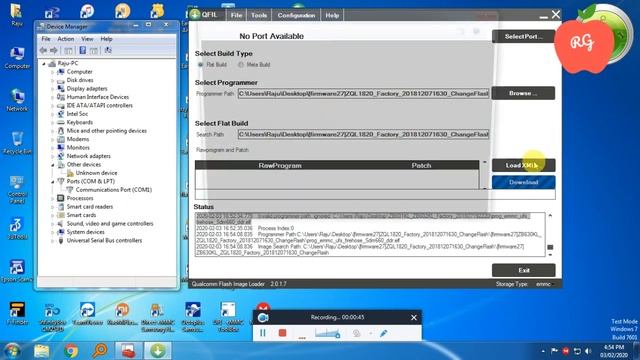The width and height of the screenshot is (640, 360).
Task: Select Meta Build radio button
Action: click(241, 64)
